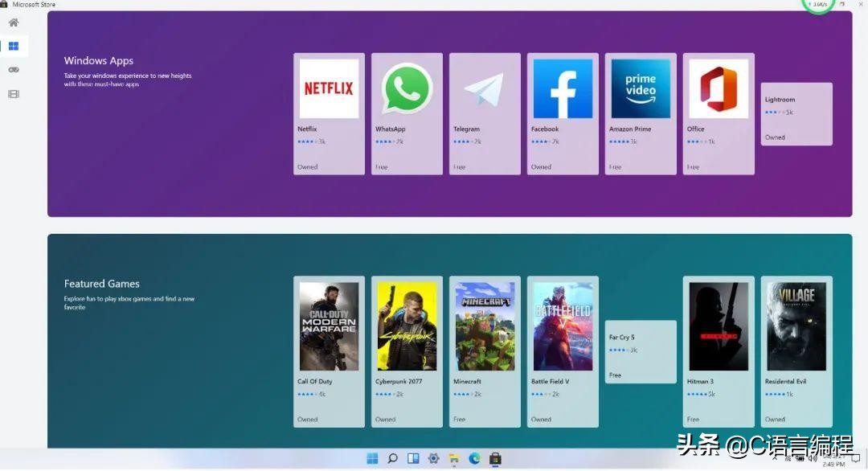
Task: Open Task View from the taskbar
Action: [x=413, y=458]
